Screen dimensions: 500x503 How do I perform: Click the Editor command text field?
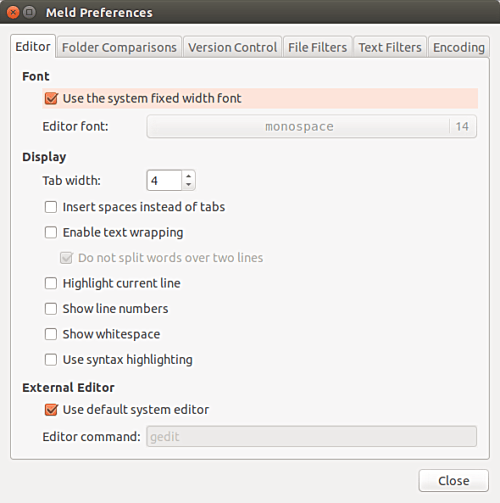coord(312,436)
